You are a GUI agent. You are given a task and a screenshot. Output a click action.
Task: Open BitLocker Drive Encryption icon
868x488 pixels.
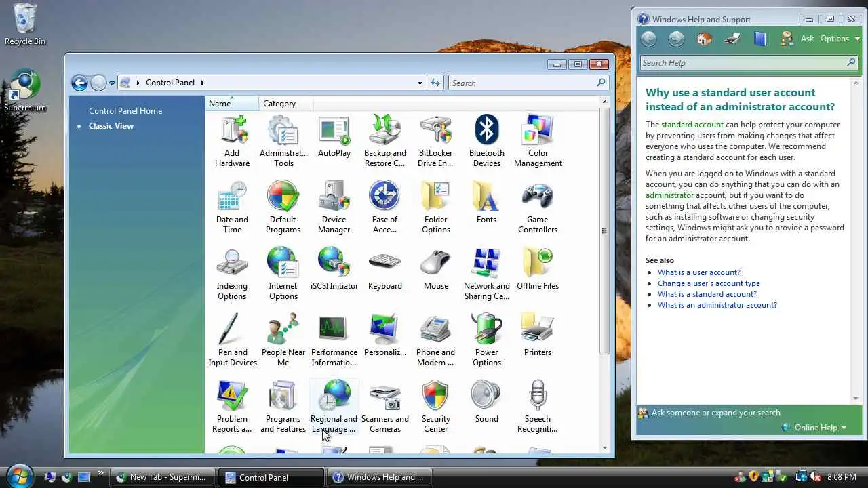tap(436, 141)
